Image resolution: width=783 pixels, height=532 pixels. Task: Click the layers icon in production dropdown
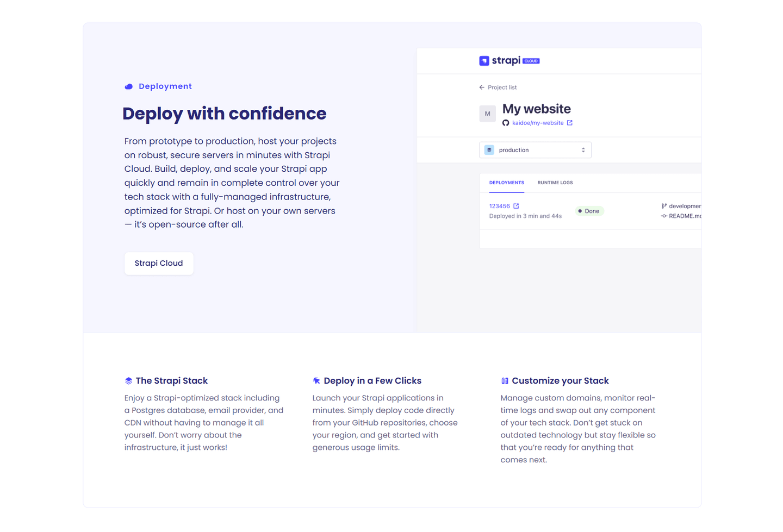[x=489, y=150]
